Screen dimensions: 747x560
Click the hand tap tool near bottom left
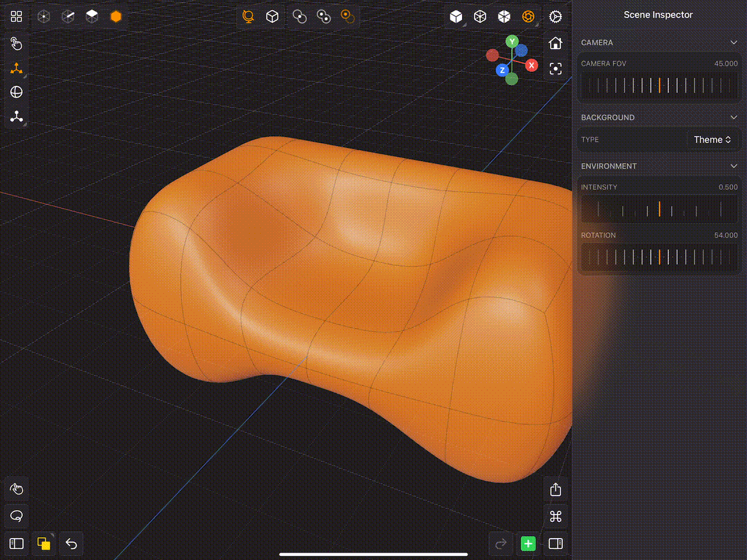[x=16, y=489]
